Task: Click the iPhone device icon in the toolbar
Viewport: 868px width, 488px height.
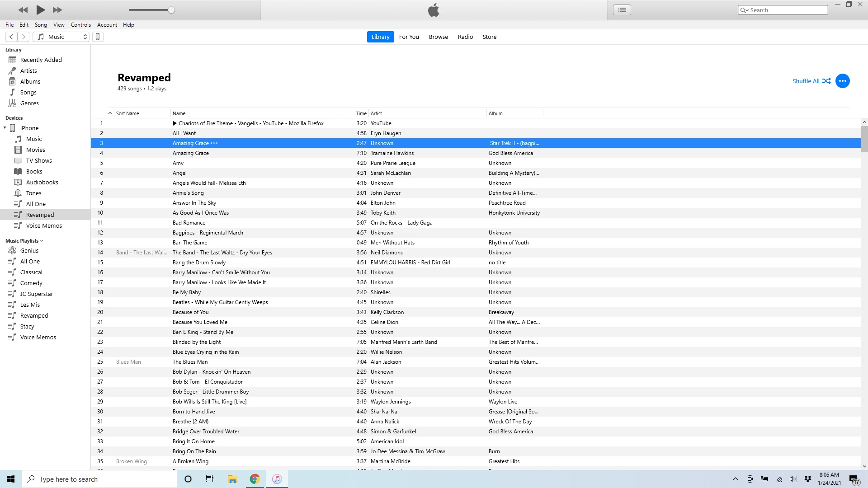Action: [98, 37]
